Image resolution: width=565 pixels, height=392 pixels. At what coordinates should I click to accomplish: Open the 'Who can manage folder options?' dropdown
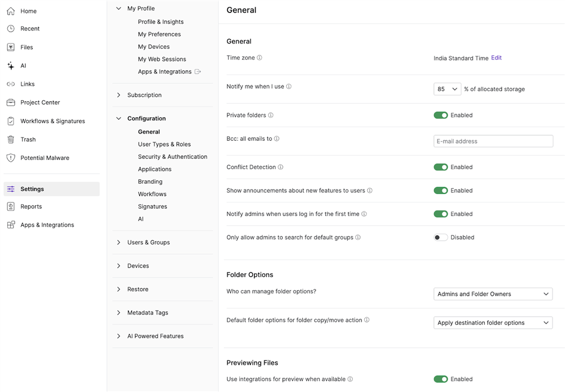click(x=493, y=294)
